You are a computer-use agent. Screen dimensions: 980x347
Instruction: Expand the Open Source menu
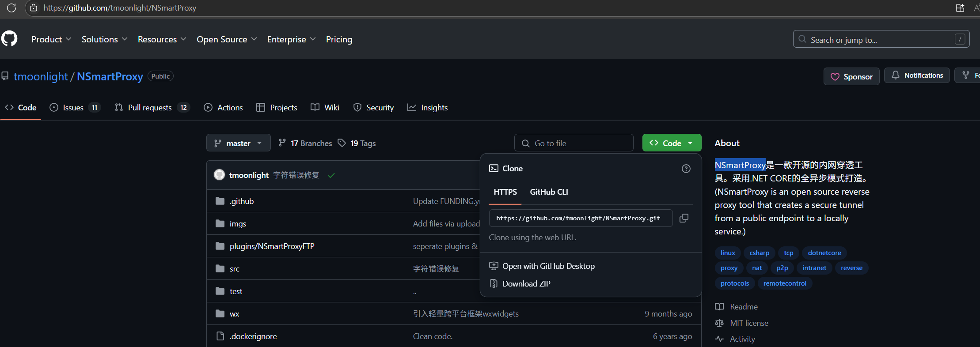pos(227,39)
